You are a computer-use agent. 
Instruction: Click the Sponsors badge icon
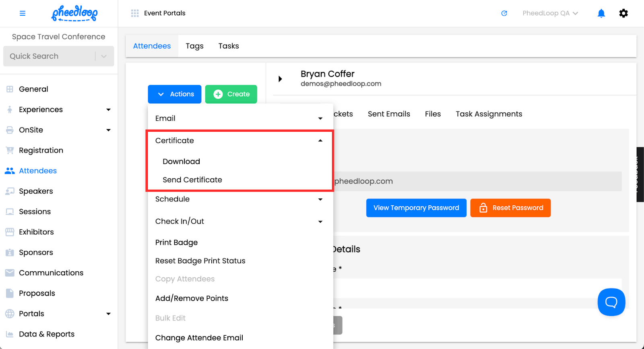click(x=10, y=252)
